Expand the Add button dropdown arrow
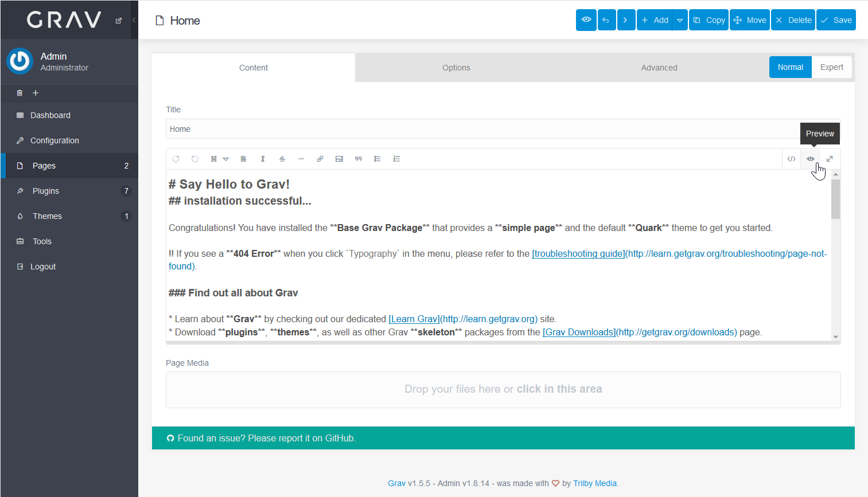 [680, 20]
